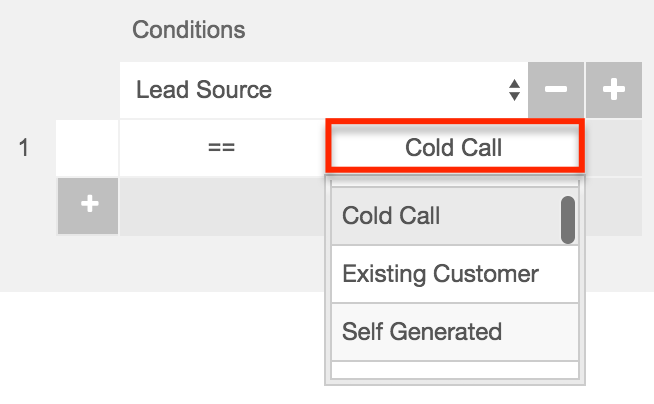
Task: Click the options list scrollbar thumb
Action: (567, 219)
